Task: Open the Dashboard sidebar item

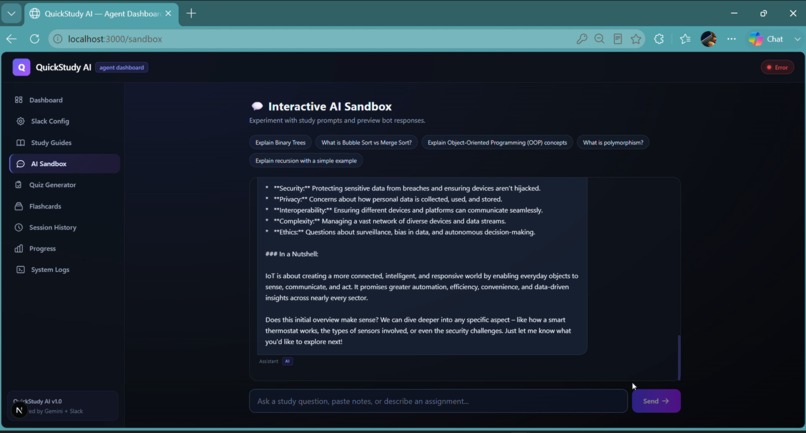Action: 64,100
